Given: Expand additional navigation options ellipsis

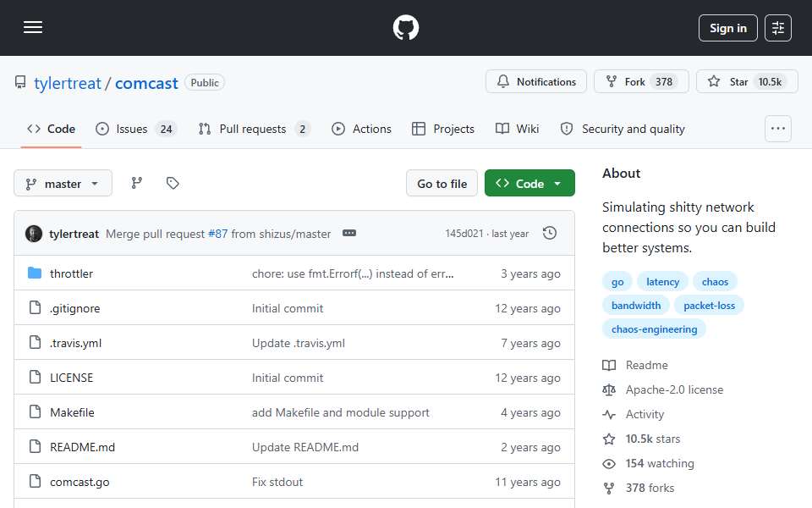Looking at the screenshot, I should (x=778, y=129).
